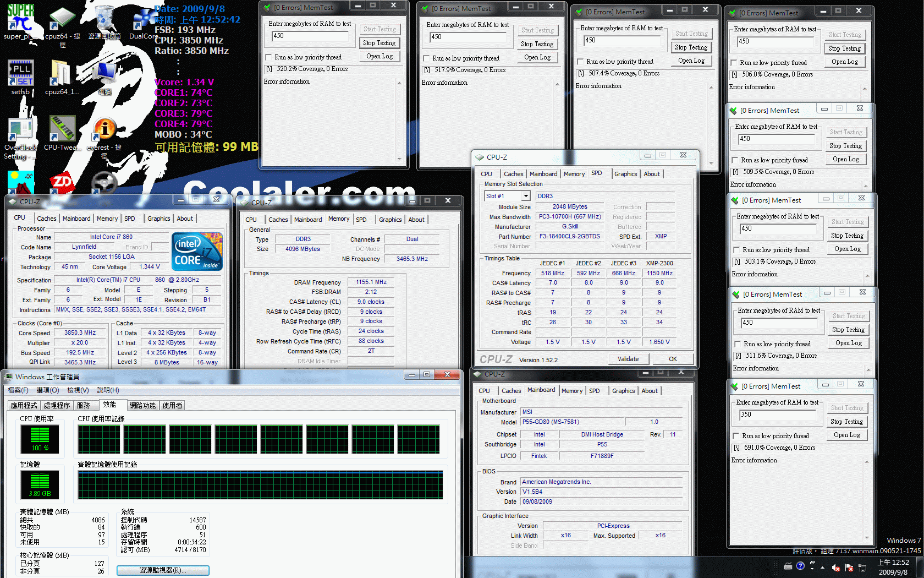Open the Action Center flag tray icon
Screen dimensions: 924x578
(x=849, y=568)
